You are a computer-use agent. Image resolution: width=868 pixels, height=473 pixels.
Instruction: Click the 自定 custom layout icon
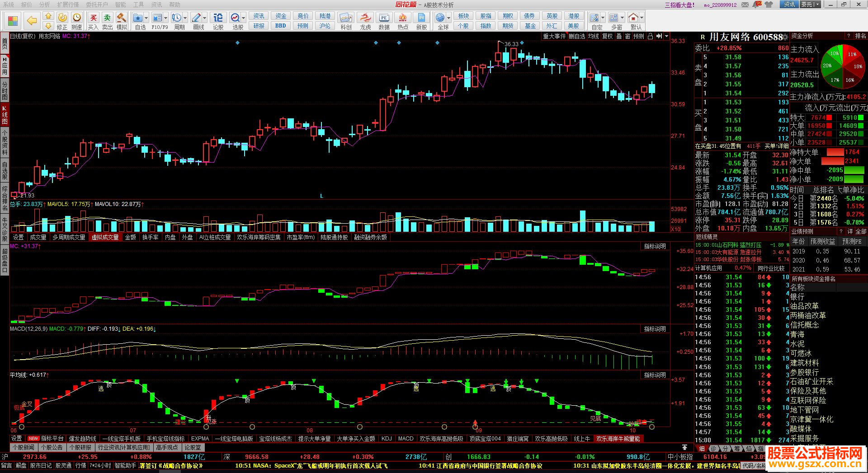[594, 18]
